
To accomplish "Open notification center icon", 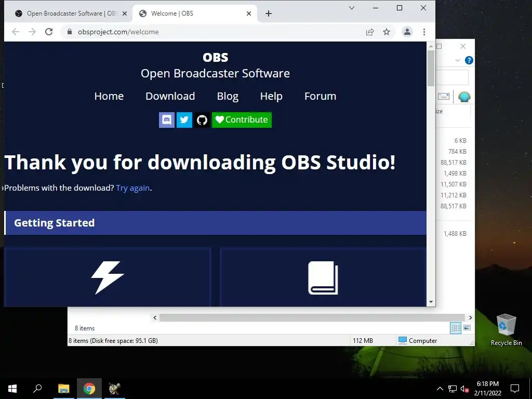I will tap(515, 389).
